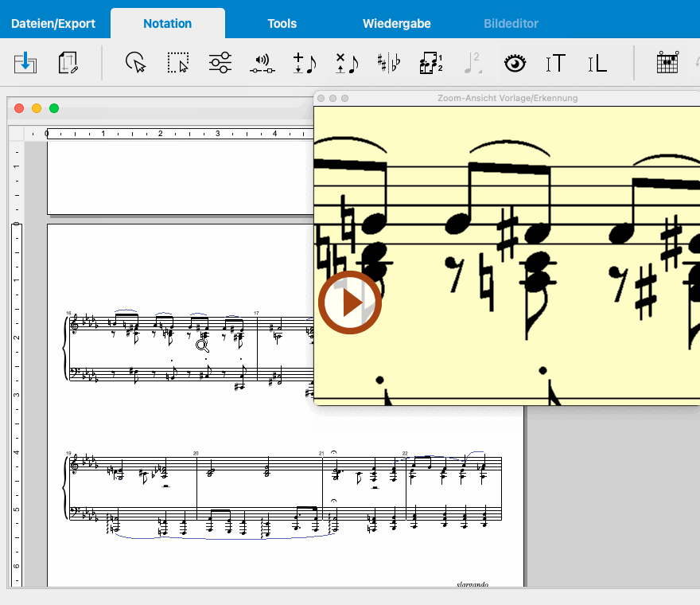Switch to the Dateien/Export tab
The width and height of the screenshot is (700, 605).
coord(53,24)
